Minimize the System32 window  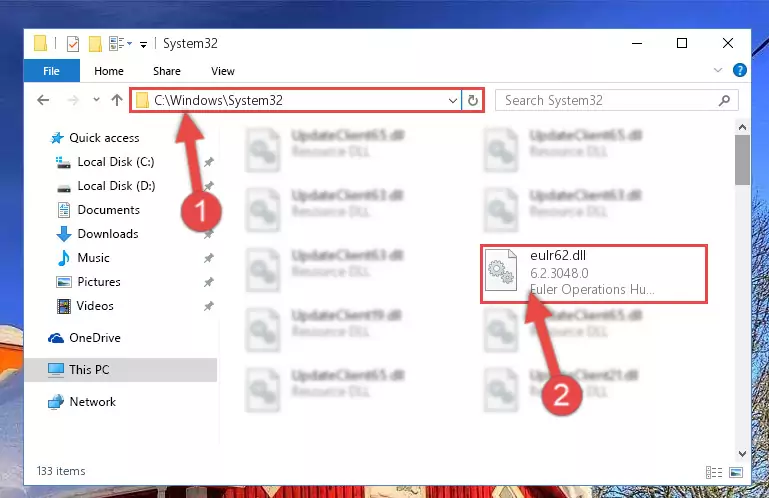click(x=637, y=44)
